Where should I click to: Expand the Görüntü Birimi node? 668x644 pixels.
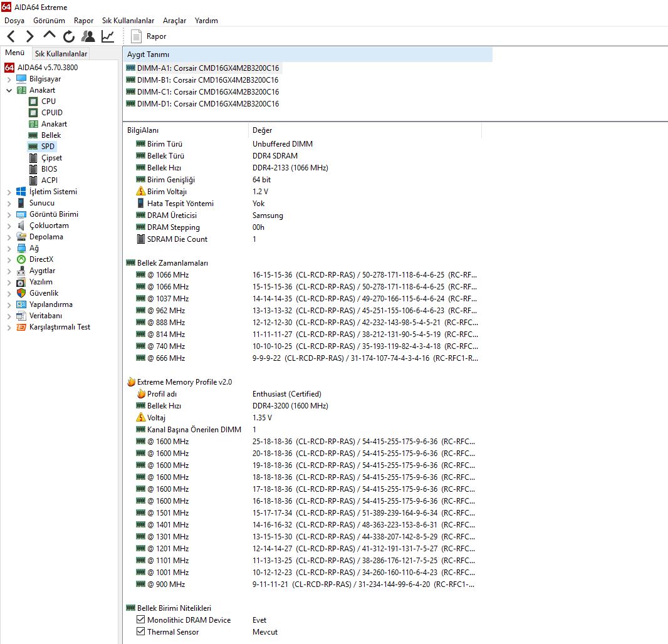(x=9, y=215)
